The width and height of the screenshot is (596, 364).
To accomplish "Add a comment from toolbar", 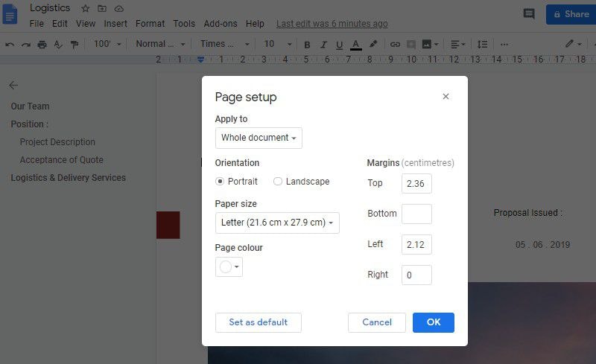I will point(411,45).
